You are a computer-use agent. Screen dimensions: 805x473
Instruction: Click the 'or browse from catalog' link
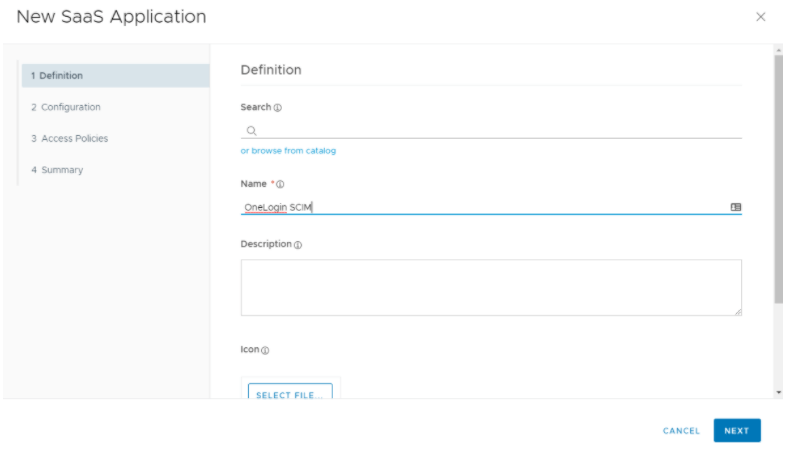[x=288, y=151]
